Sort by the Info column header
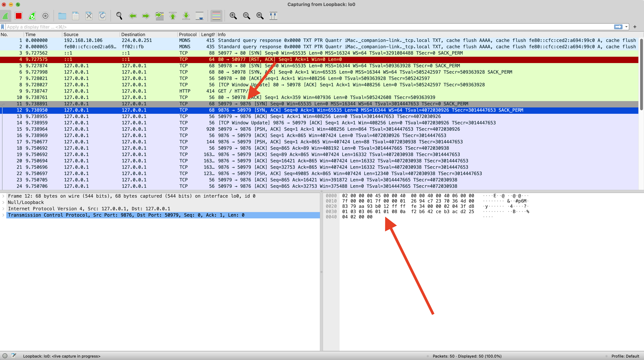 [428, 35]
